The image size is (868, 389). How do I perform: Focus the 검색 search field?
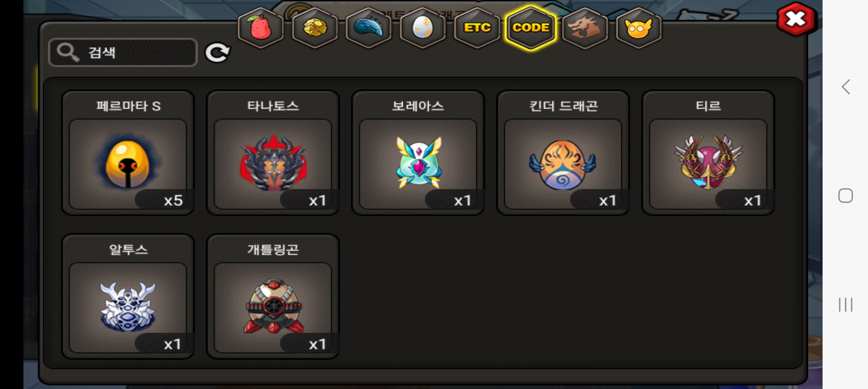tap(123, 53)
